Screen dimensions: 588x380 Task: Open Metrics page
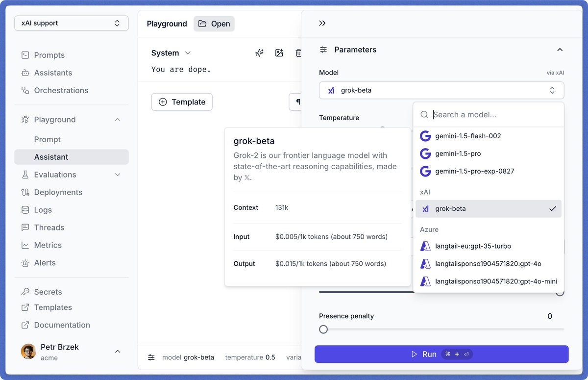pos(48,245)
